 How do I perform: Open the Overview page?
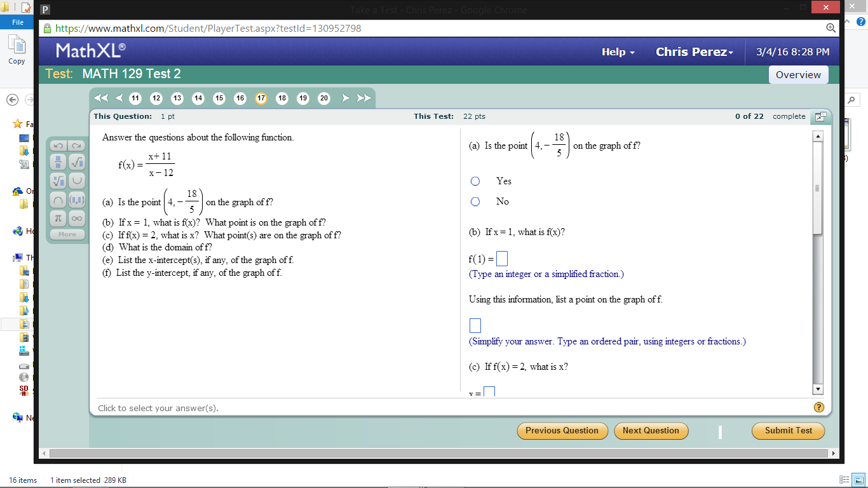(798, 74)
